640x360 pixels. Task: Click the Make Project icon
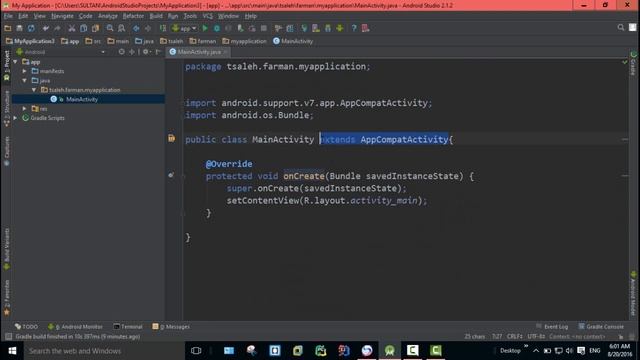click(x=163, y=28)
